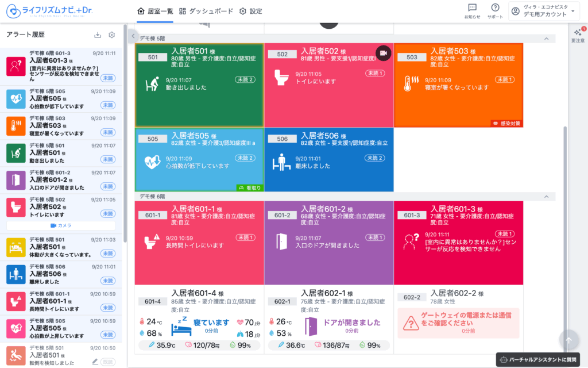Download the alert history
The image size is (588, 368).
coord(98,35)
